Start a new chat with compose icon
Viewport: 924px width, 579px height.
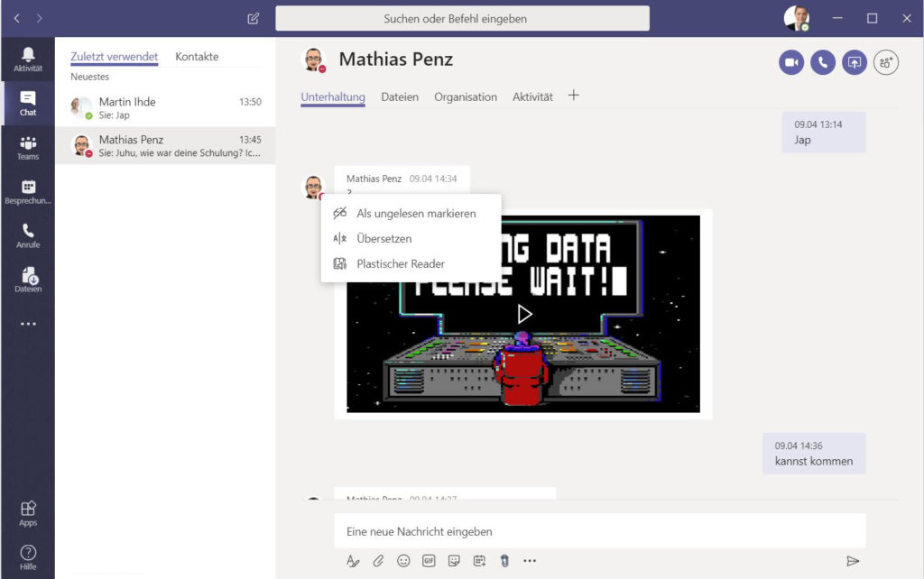(254, 18)
